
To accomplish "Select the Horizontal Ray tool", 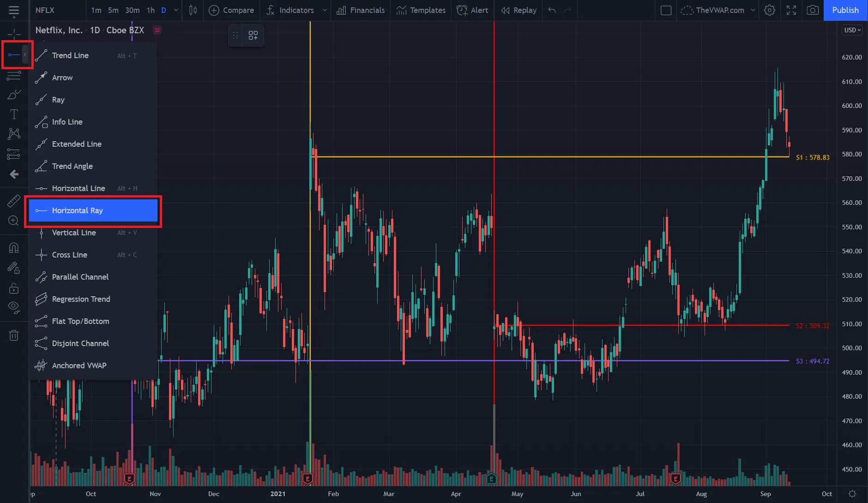I will (x=93, y=210).
